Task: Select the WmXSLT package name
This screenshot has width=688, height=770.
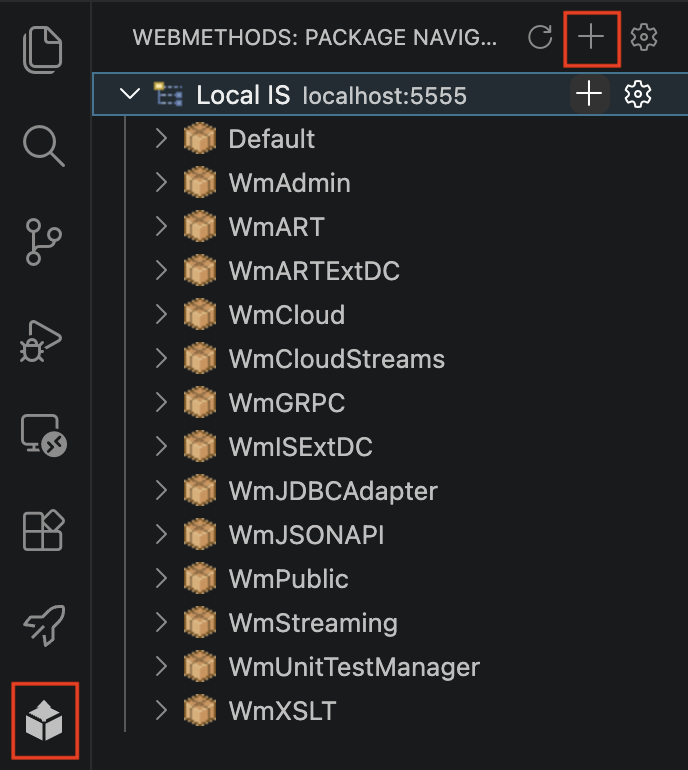Action: pos(283,711)
